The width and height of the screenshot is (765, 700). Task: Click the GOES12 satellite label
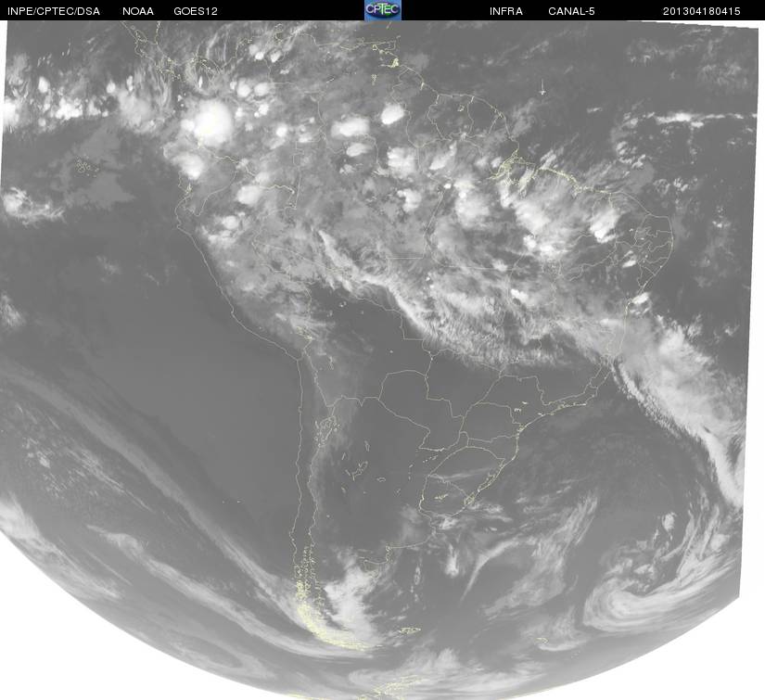[x=196, y=11]
